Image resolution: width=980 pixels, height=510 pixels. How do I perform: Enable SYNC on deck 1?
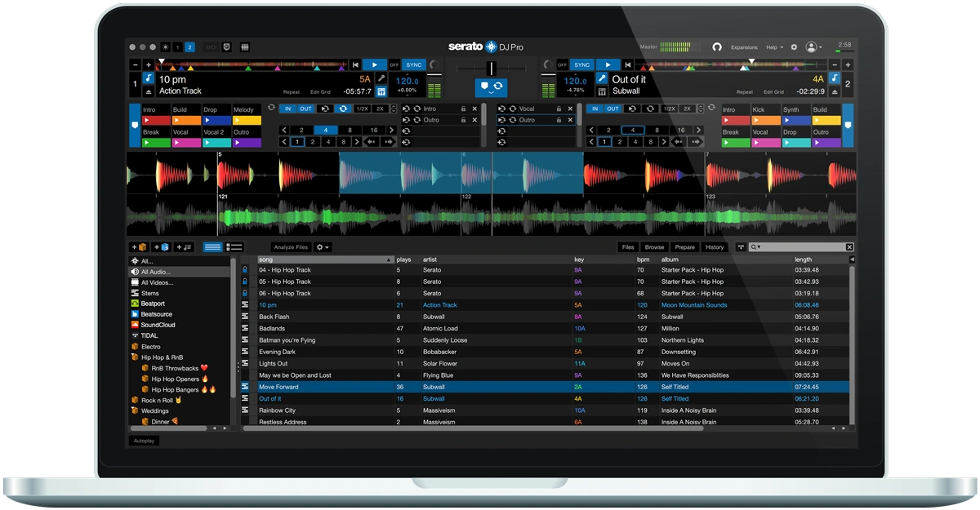414,64
